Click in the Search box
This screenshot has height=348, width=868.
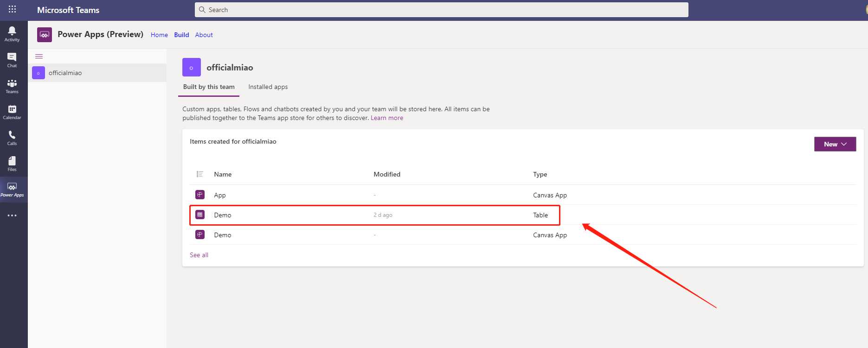pos(441,10)
